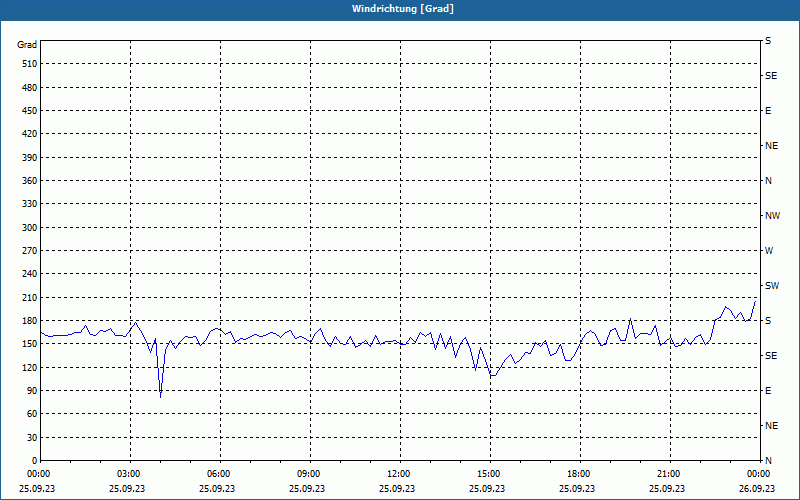
Task: Click the 06:00 time label
Action: 217,474
